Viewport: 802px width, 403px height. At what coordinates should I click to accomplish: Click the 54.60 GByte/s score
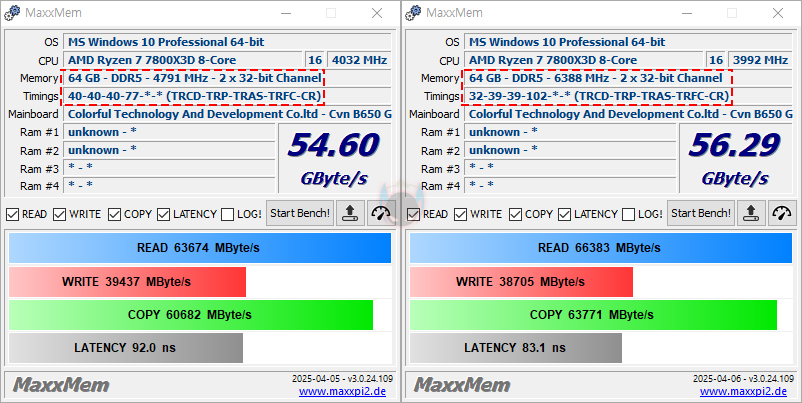[x=335, y=159]
